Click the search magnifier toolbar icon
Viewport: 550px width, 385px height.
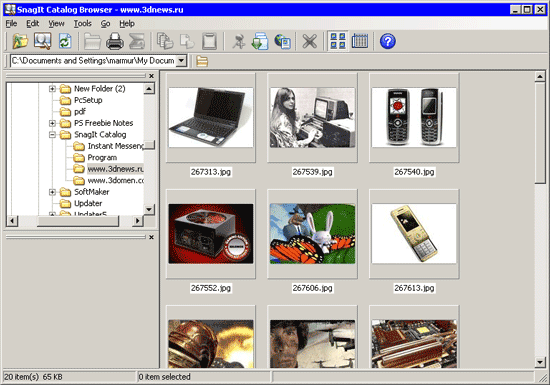pyautogui.click(x=42, y=41)
